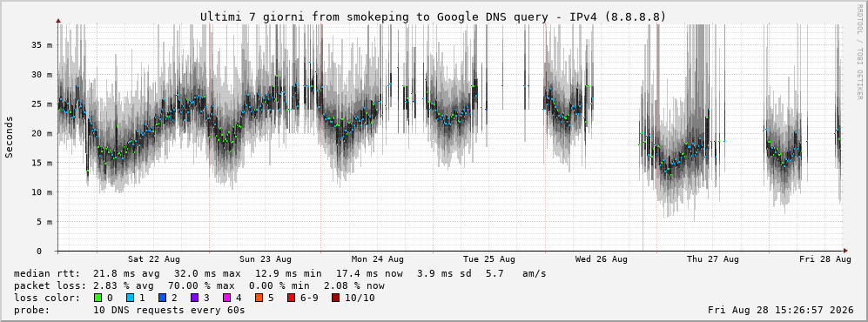Click the '12.9 ms min' value
Image resolution: width=868 pixels, height=322 pixels.
pyautogui.click(x=288, y=274)
